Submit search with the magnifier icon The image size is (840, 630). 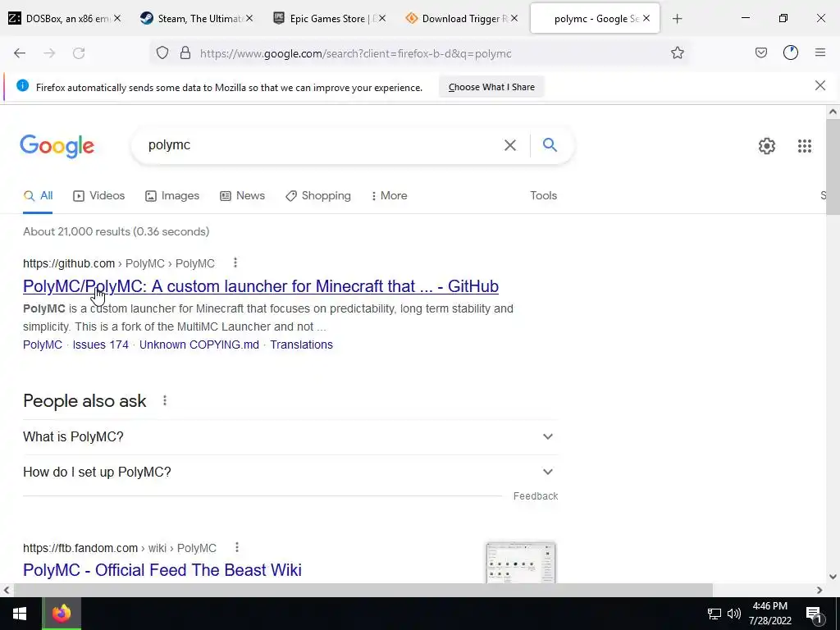point(550,144)
